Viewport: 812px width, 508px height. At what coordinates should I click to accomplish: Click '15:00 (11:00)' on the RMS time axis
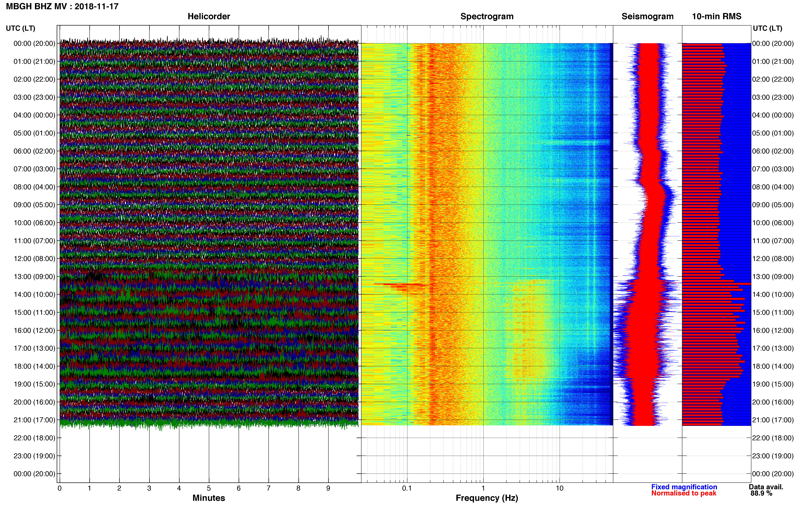pos(773,312)
